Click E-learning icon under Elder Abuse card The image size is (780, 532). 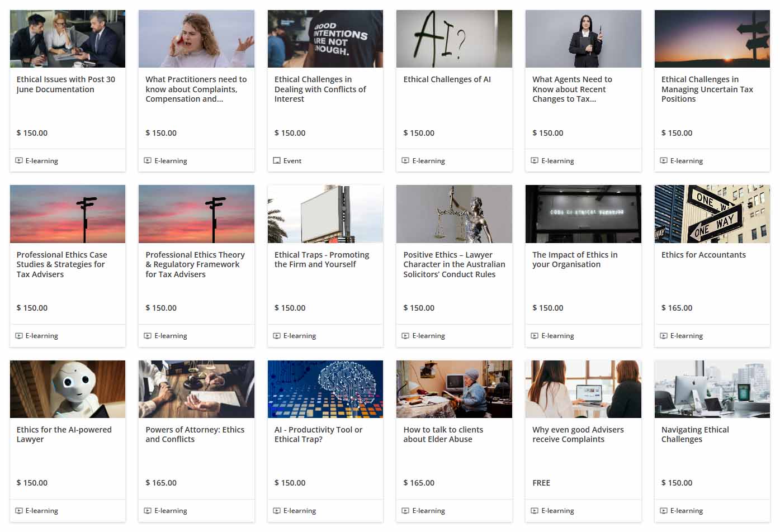405,511
